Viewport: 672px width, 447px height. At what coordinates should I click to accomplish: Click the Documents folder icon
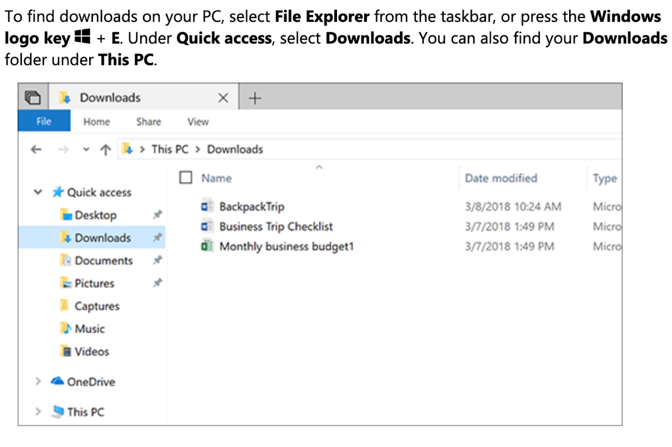(x=66, y=260)
